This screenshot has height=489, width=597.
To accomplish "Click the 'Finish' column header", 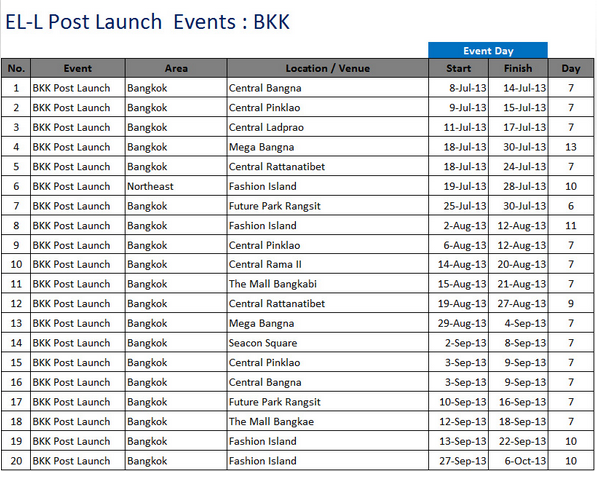I will 518,68.
